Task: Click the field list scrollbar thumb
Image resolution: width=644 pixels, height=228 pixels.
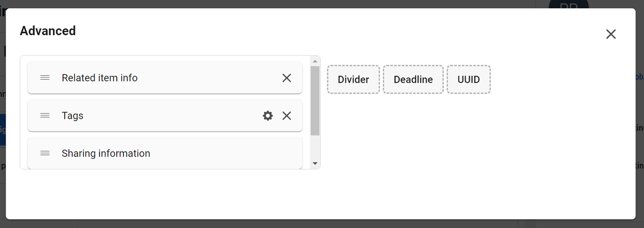Action: [315, 100]
